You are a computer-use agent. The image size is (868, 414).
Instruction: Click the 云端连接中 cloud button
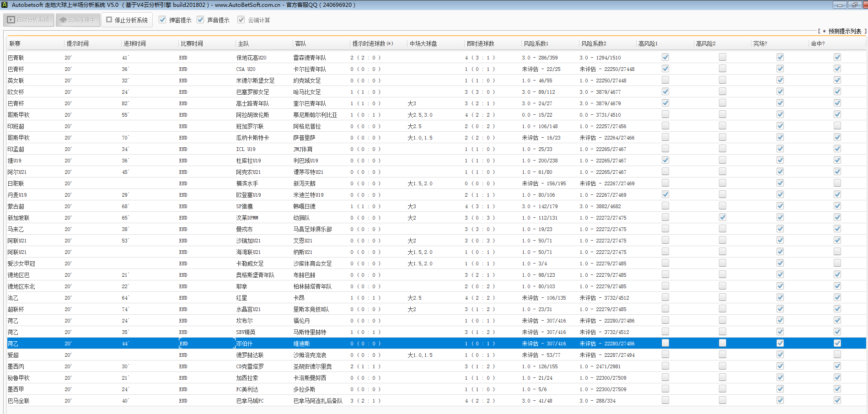point(78,20)
